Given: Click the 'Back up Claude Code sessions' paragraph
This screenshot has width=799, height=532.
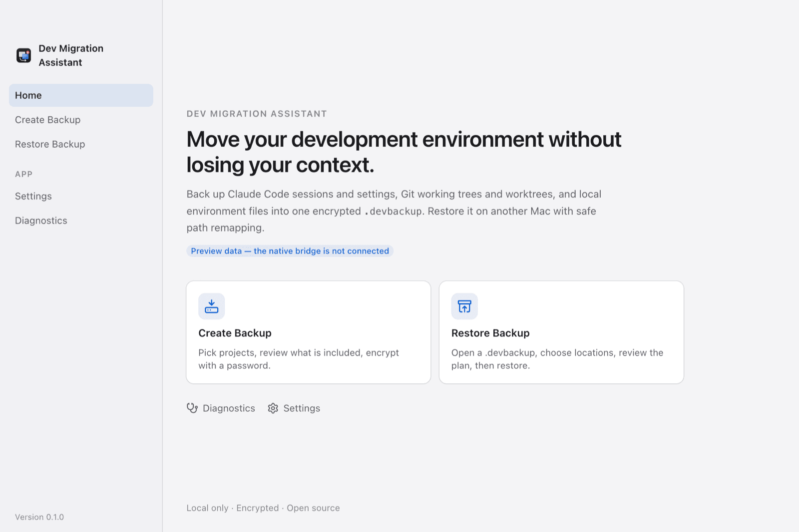Looking at the screenshot, I should (x=394, y=211).
